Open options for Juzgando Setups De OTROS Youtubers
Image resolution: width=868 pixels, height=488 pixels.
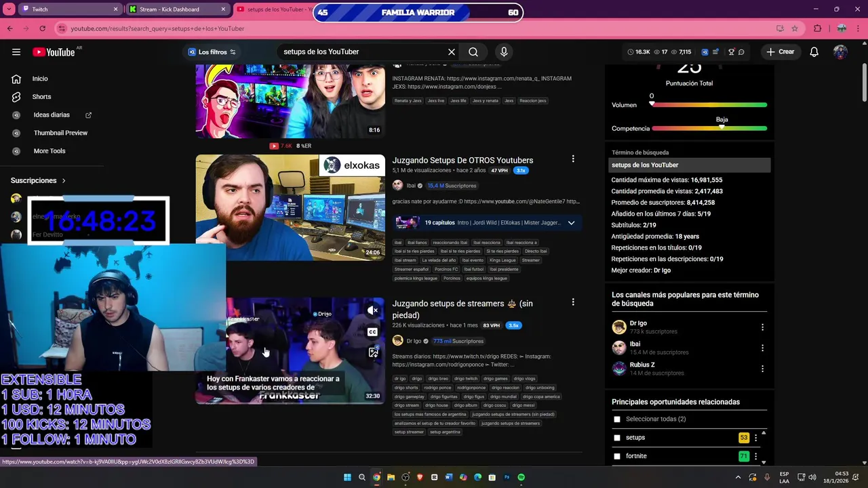pos(573,159)
